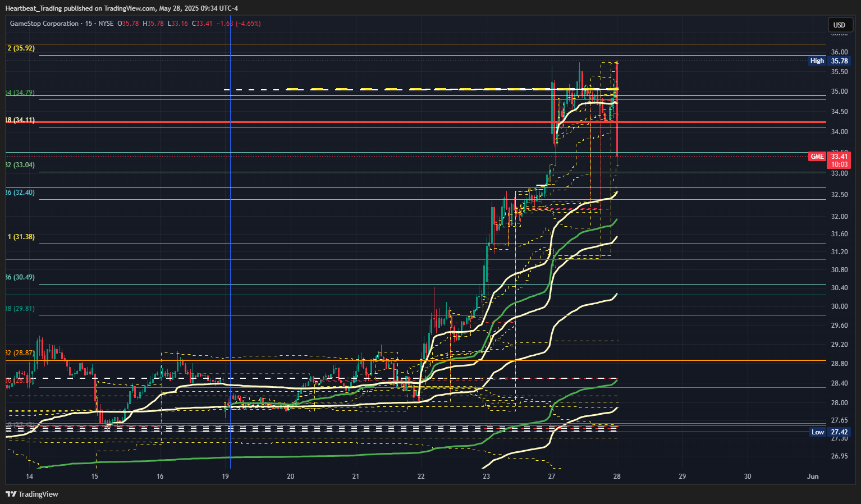The image size is (861, 504).
Task: Click date 22 on the time axis
Action: tap(421, 476)
